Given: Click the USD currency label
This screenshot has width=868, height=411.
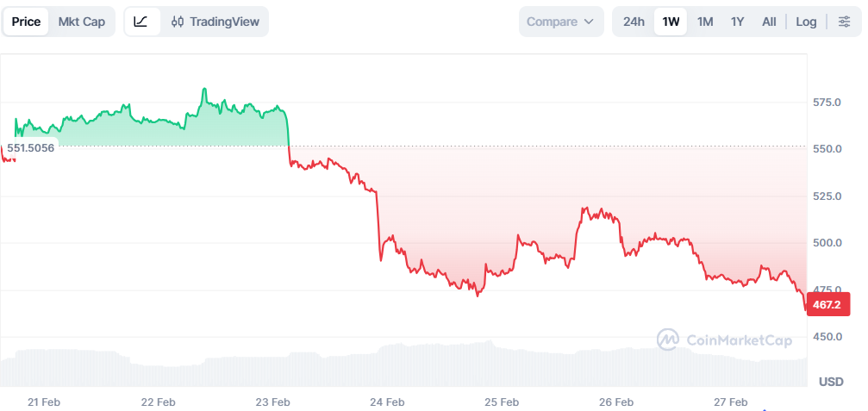Looking at the screenshot, I should pyautogui.click(x=831, y=382).
